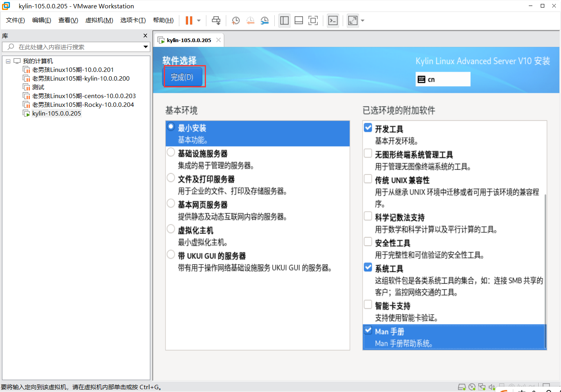
Task: Open the 虚拟机(M) menu
Action: pos(99,20)
